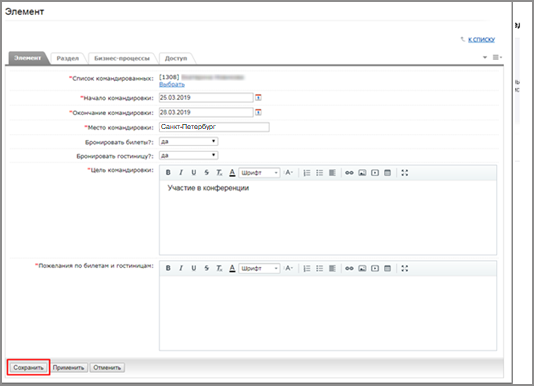Click Underline in the Пожелания editor
Viewport: 534px width, 386px height.
pyautogui.click(x=193, y=268)
